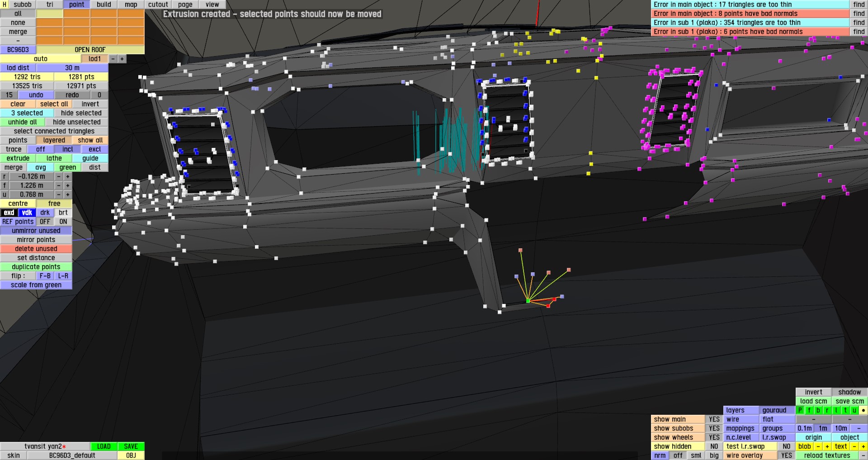This screenshot has height=460, width=868.
Task: Toggle show hidden NO setting
Action: [x=714, y=446]
